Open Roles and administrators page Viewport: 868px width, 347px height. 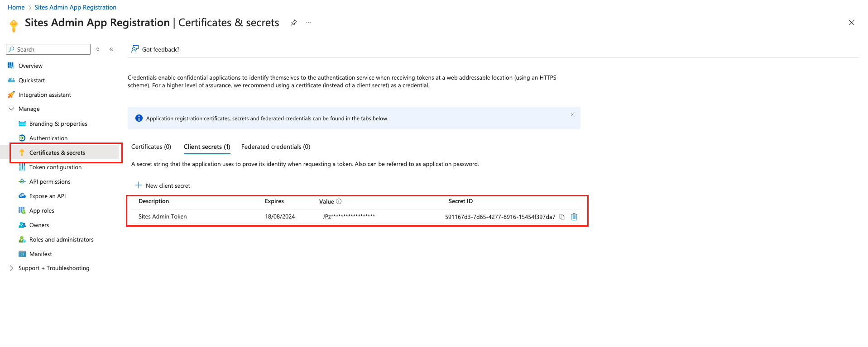click(62, 240)
